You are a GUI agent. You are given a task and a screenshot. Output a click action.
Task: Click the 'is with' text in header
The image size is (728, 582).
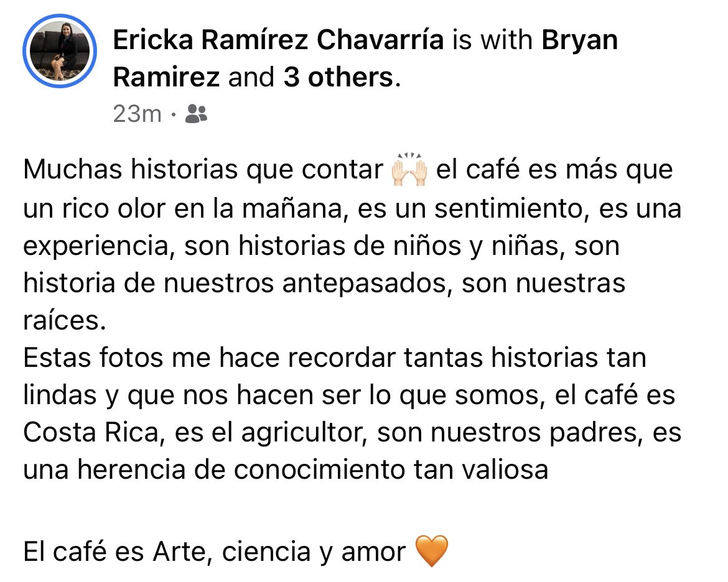point(493,39)
